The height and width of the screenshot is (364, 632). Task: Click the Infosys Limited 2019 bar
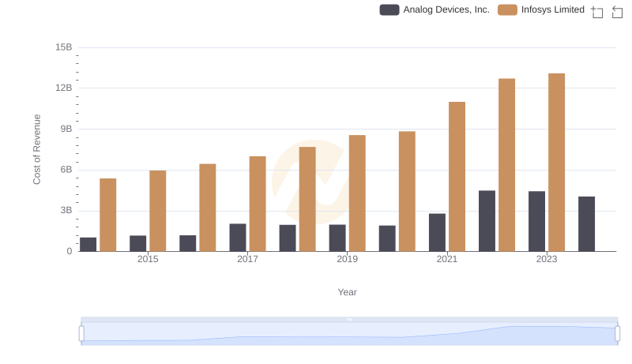(357, 193)
